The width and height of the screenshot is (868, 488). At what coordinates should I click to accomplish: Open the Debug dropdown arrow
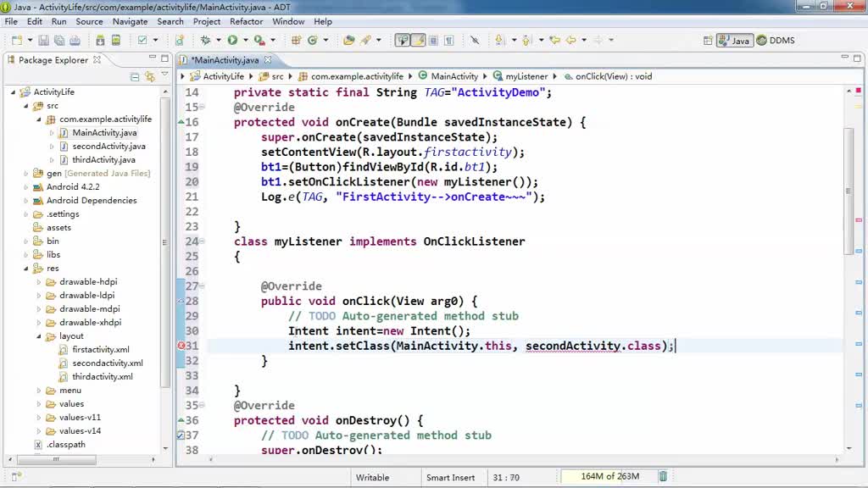(x=218, y=41)
